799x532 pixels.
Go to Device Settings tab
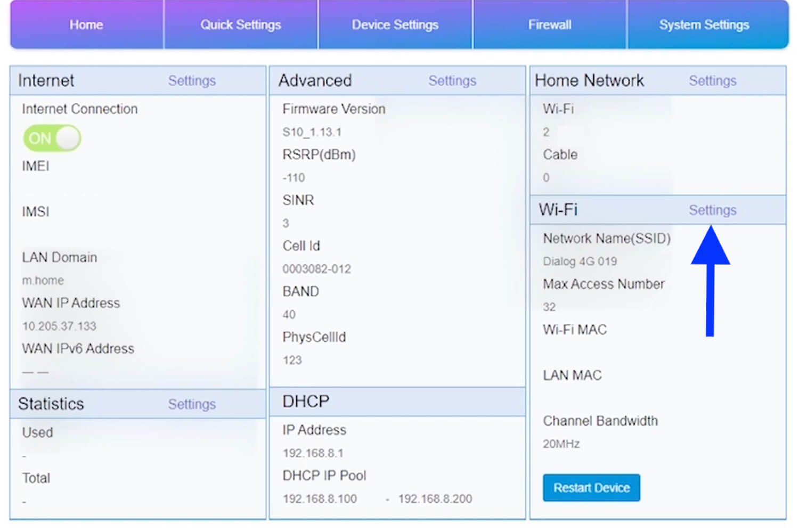[x=395, y=25]
